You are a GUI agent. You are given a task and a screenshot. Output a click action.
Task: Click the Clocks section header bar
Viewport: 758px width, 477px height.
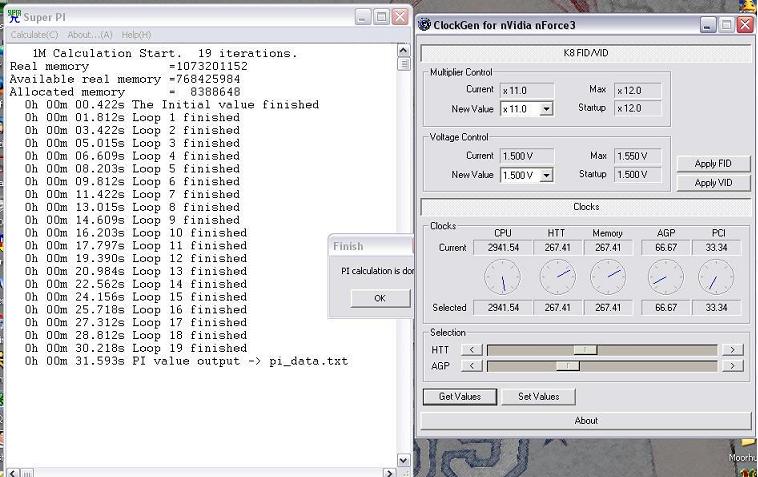586,207
